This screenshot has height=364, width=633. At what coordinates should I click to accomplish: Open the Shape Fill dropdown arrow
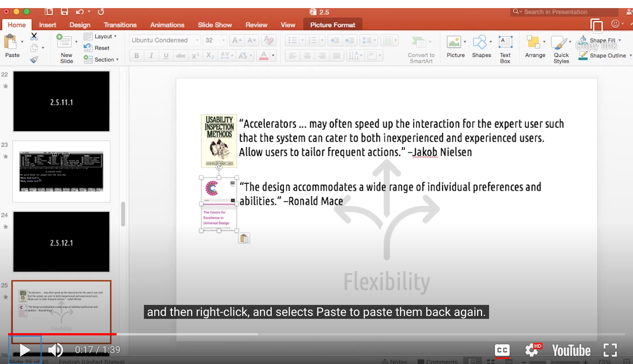(x=620, y=40)
